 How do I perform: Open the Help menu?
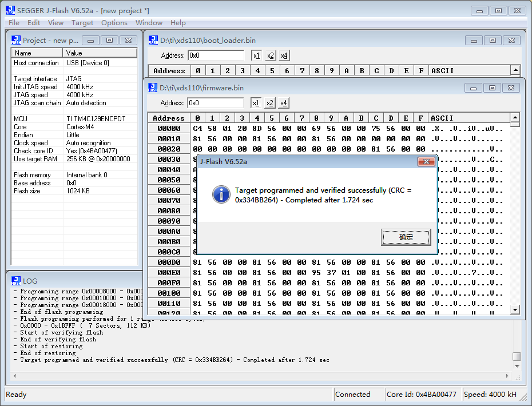[178, 23]
